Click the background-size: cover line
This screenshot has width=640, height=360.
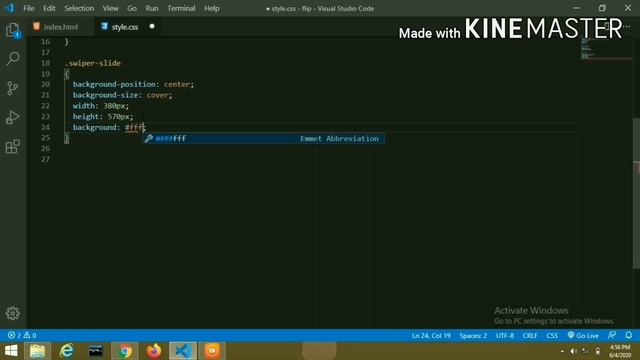[x=122, y=95]
